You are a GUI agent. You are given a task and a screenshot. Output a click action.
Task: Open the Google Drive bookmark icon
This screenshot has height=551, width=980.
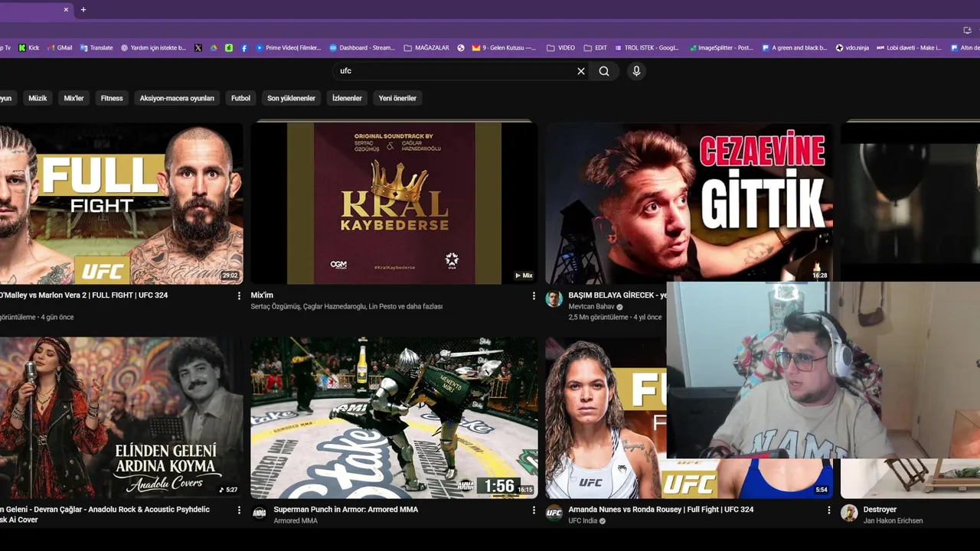tap(214, 47)
